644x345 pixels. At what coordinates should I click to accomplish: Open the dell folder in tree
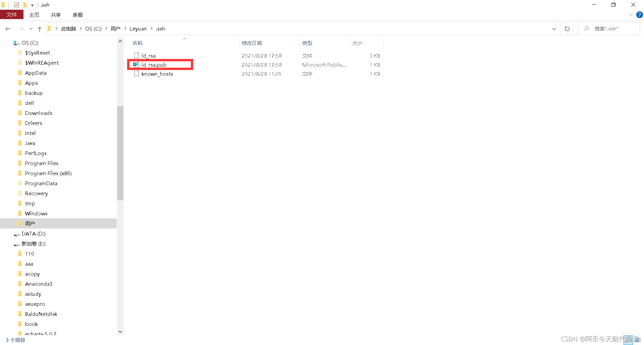30,103
